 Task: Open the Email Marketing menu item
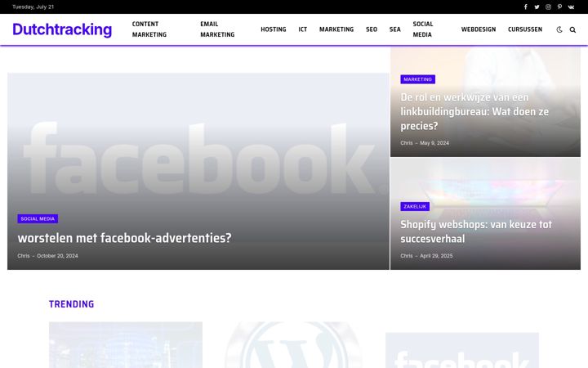click(217, 29)
